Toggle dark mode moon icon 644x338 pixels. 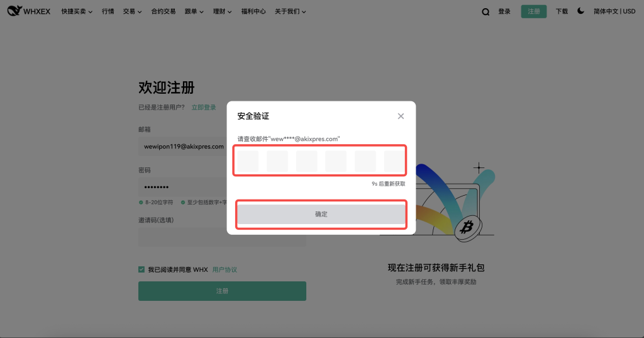(x=580, y=11)
